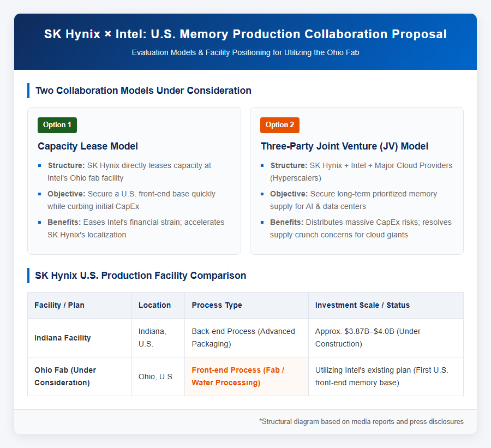Screen dimensions: 491x448
Task: Click the main title SK Hynix × Intel proposal
Action: [245, 34]
